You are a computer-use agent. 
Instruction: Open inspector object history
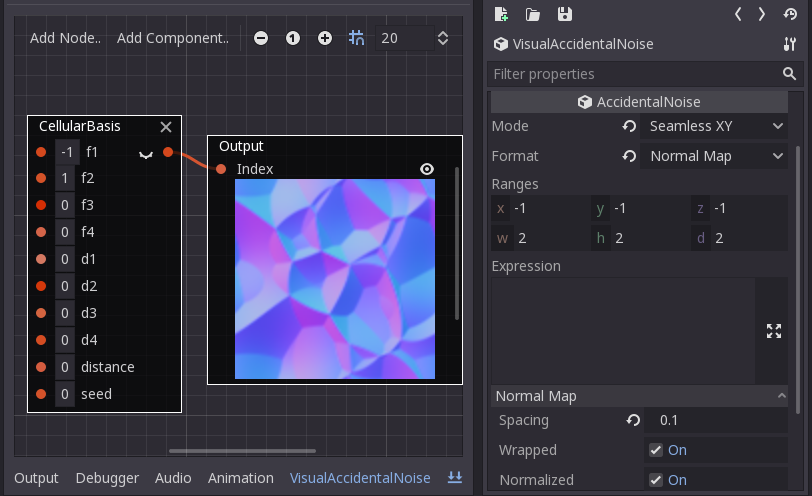[790, 14]
